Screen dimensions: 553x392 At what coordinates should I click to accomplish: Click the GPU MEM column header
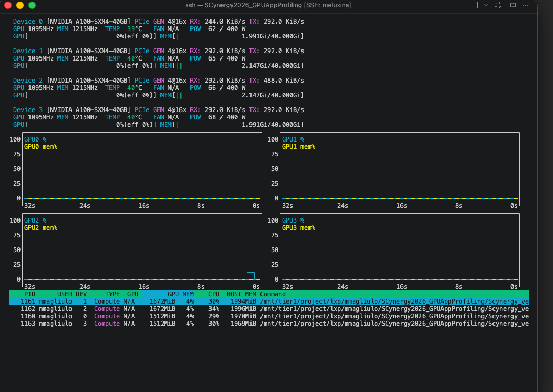tap(180, 294)
